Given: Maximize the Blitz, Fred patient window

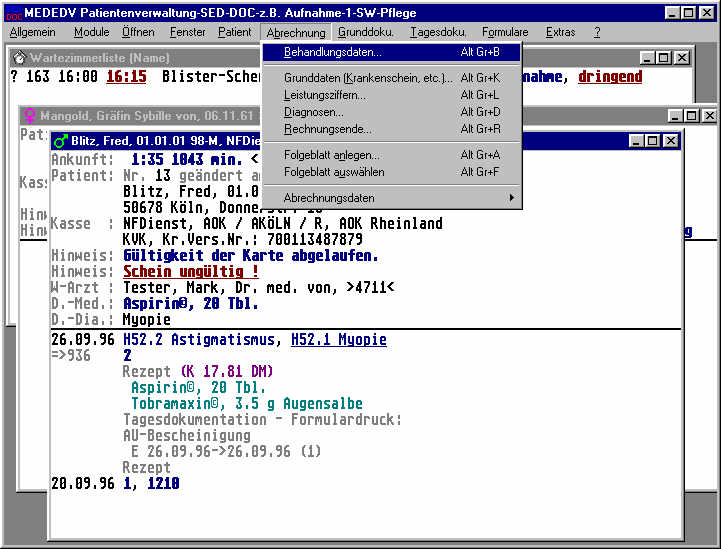Looking at the screenshot, I should (x=653, y=141).
